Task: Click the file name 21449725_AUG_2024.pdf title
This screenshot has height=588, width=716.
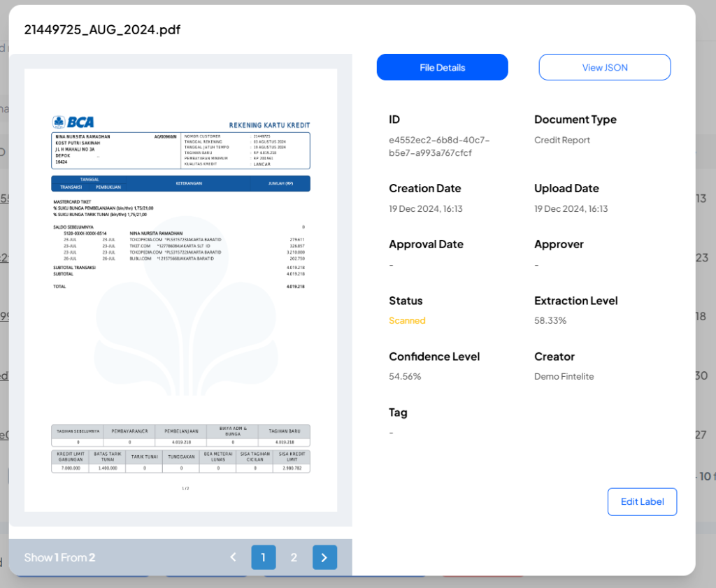Action: click(x=101, y=29)
